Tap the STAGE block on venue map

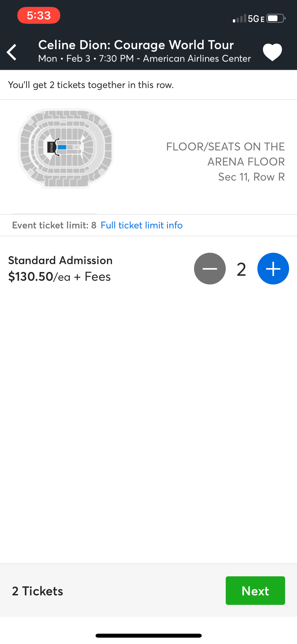coord(51,147)
